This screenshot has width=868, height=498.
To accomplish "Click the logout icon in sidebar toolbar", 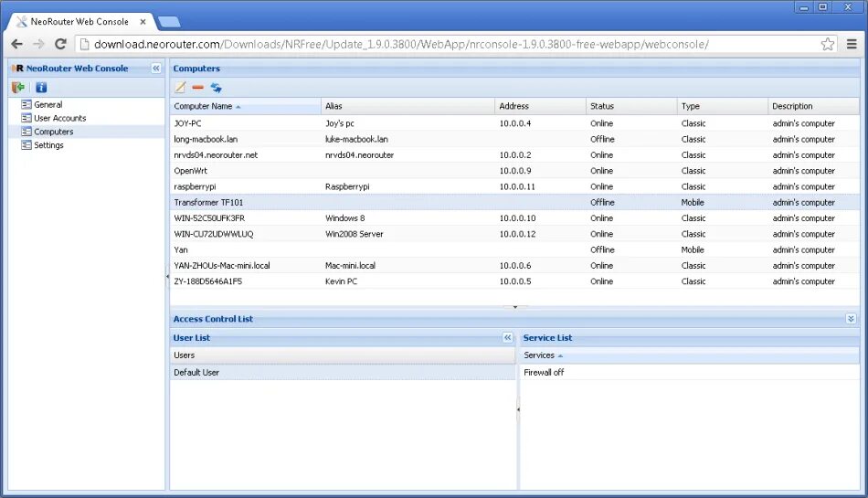I will click(18, 88).
